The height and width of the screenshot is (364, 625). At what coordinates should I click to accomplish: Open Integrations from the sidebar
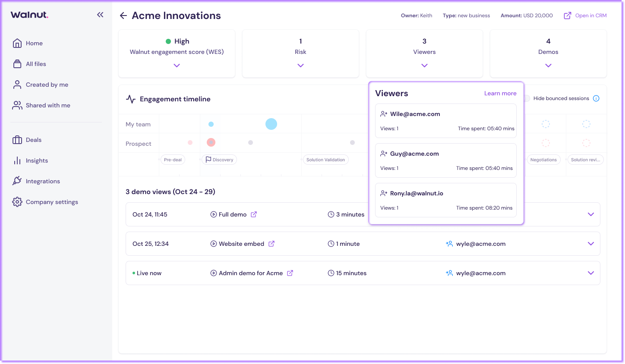point(42,181)
